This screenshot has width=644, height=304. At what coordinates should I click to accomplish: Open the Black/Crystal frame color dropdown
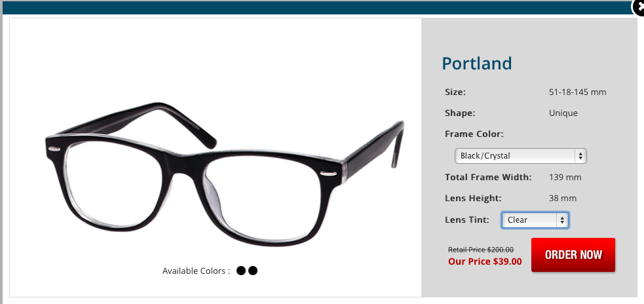pos(520,156)
